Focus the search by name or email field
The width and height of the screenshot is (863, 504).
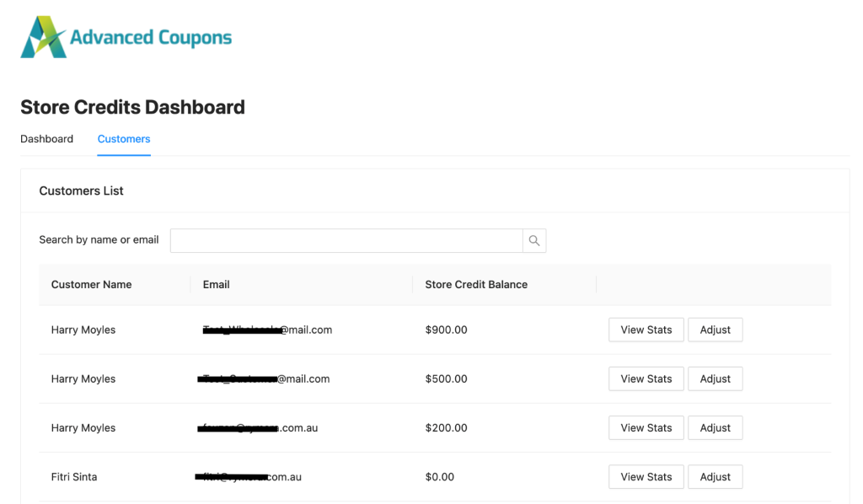pos(346,241)
